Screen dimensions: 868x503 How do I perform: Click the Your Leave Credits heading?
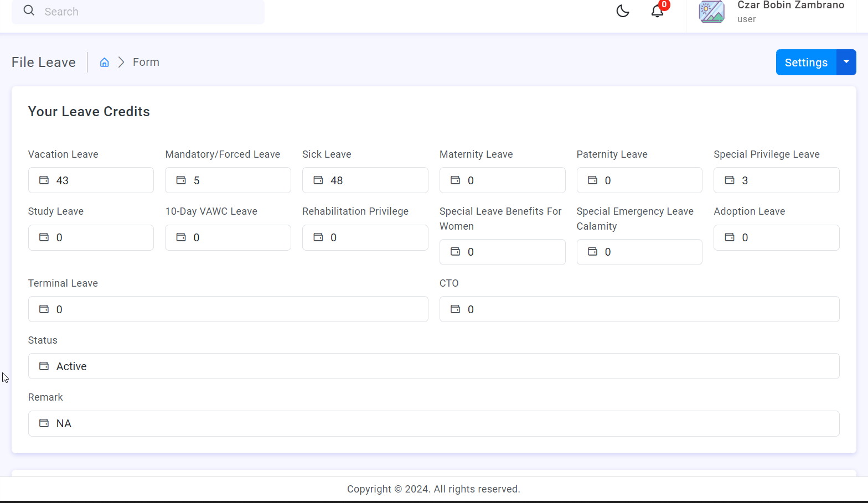click(x=89, y=111)
